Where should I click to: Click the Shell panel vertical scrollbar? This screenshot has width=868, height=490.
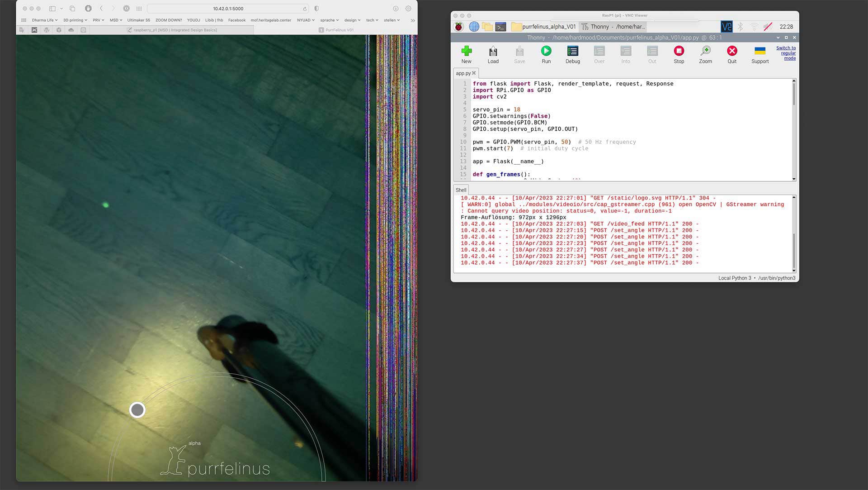(794, 234)
